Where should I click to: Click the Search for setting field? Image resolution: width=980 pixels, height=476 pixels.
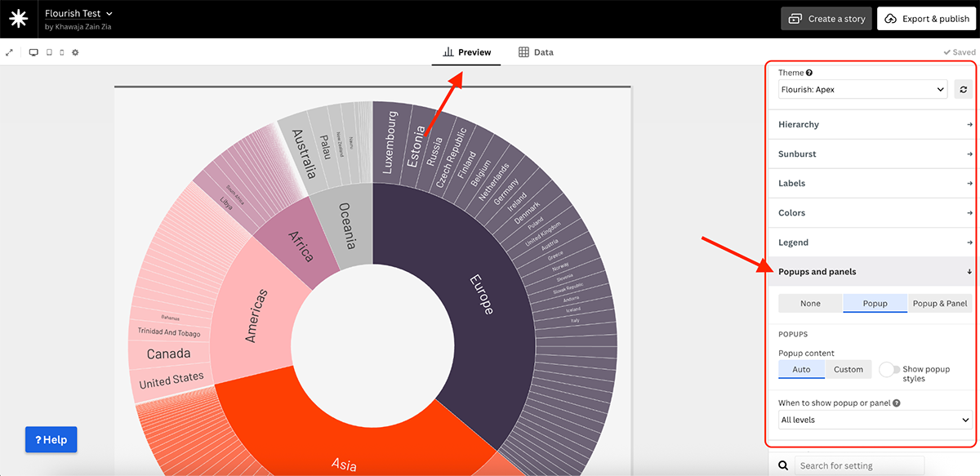859,465
